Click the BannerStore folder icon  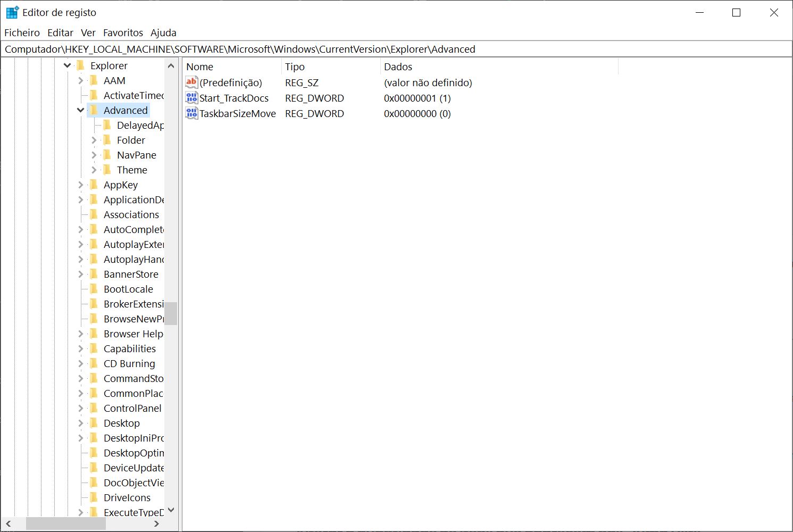click(x=94, y=274)
